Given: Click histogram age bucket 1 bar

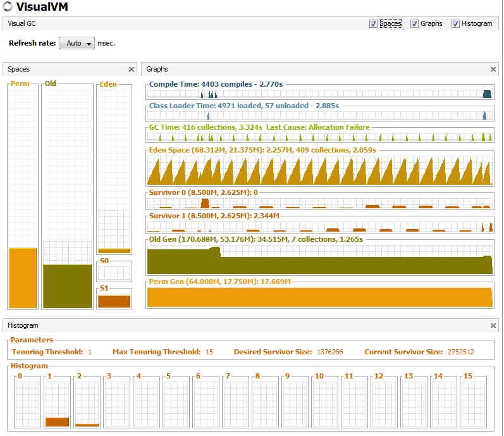Looking at the screenshot, I should pyautogui.click(x=57, y=422).
